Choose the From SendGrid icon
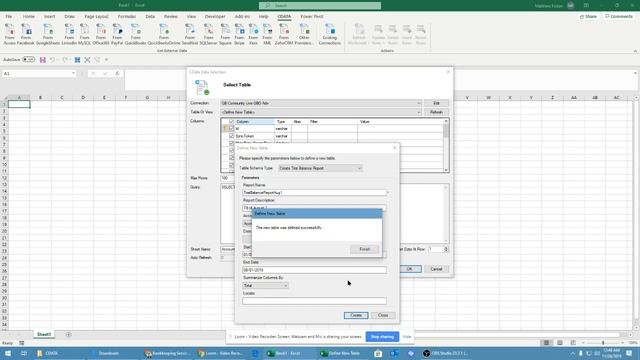The width and height of the screenshot is (640, 360). click(x=190, y=34)
